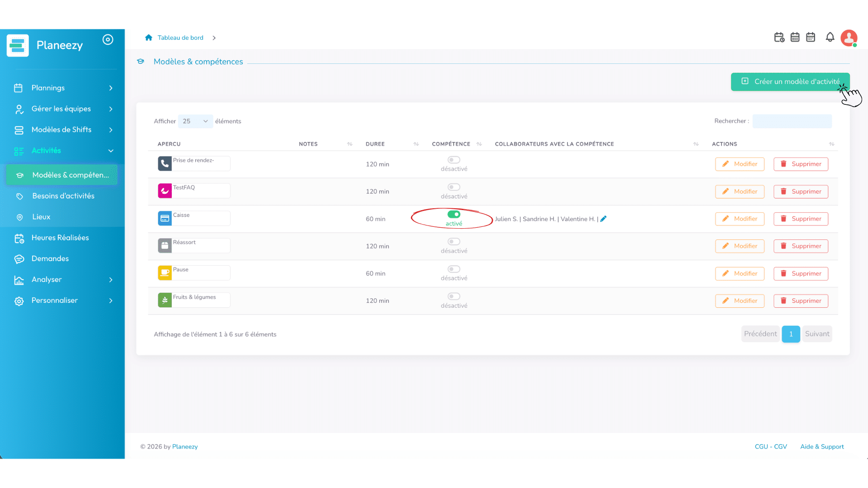The width and height of the screenshot is (868, 488).
Task: Open the notifications bell
Action: point(830,38)
